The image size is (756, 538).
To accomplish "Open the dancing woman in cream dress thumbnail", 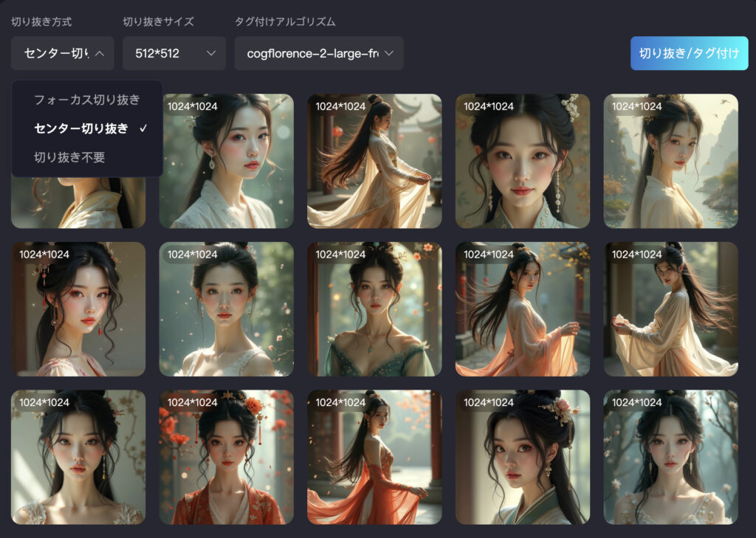I will coord(374,161).
